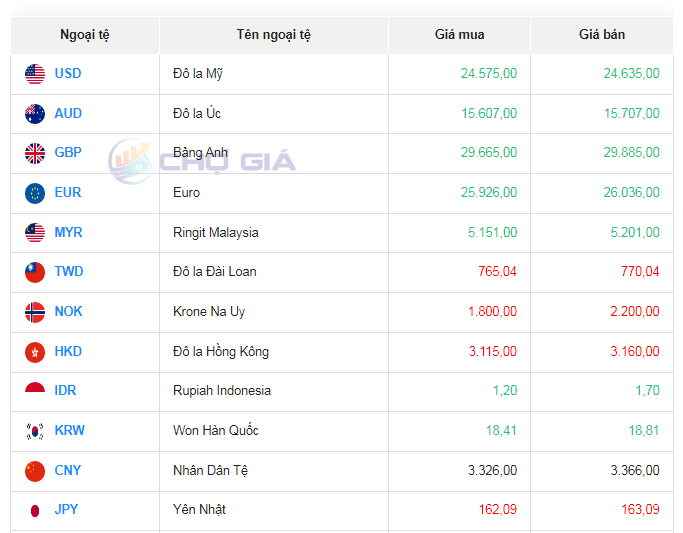The height and width of the screenshot is (533, 683).
Task: Click the 'Giá bán' column header
Action: 601,35
